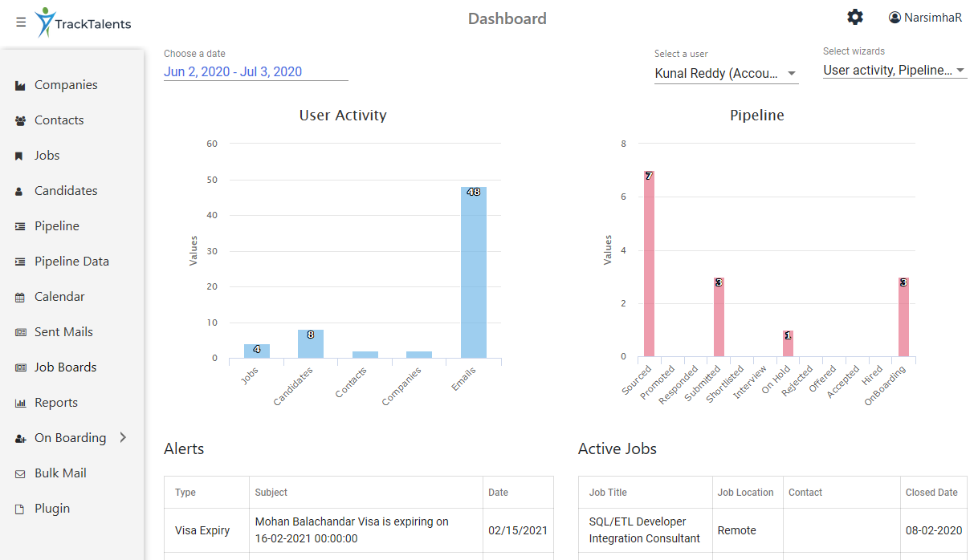Click the Contacts bar in User Activity
The image size is (974, 560).
pos(365,355)
